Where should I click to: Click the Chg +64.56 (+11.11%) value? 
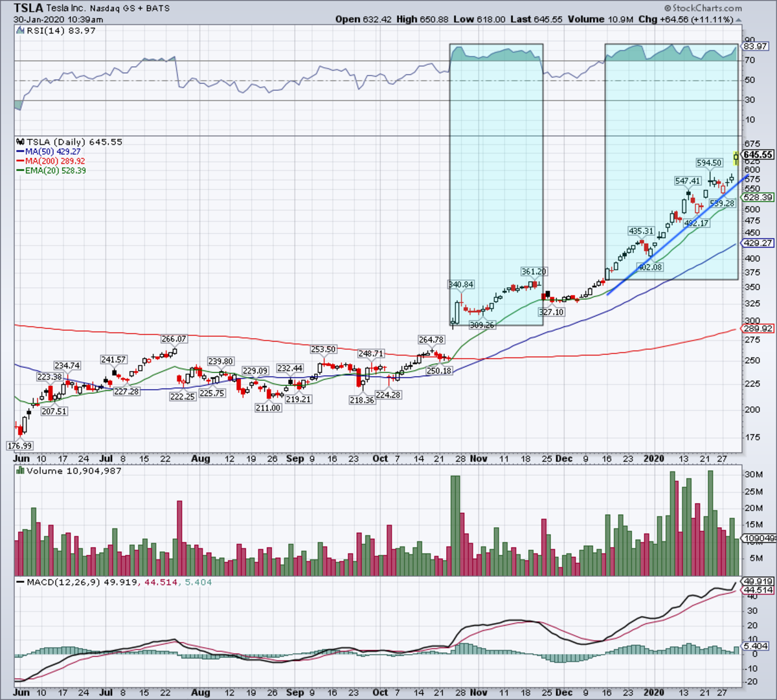686,19
